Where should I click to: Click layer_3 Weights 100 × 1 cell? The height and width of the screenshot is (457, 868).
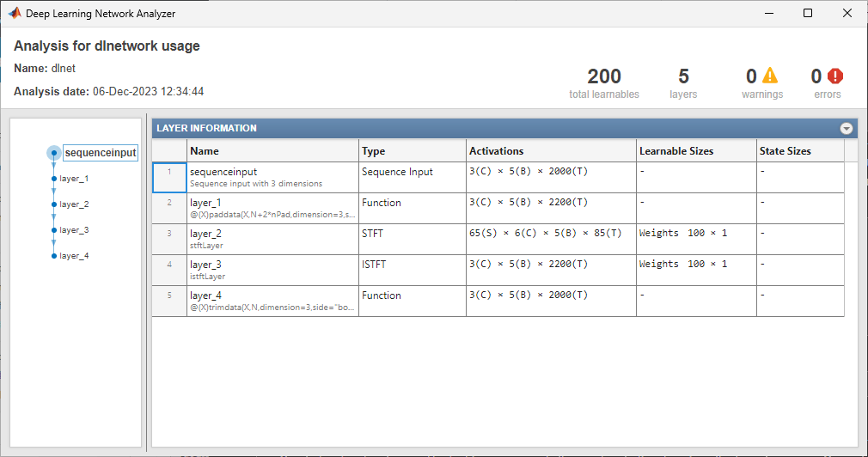(696, 270)
